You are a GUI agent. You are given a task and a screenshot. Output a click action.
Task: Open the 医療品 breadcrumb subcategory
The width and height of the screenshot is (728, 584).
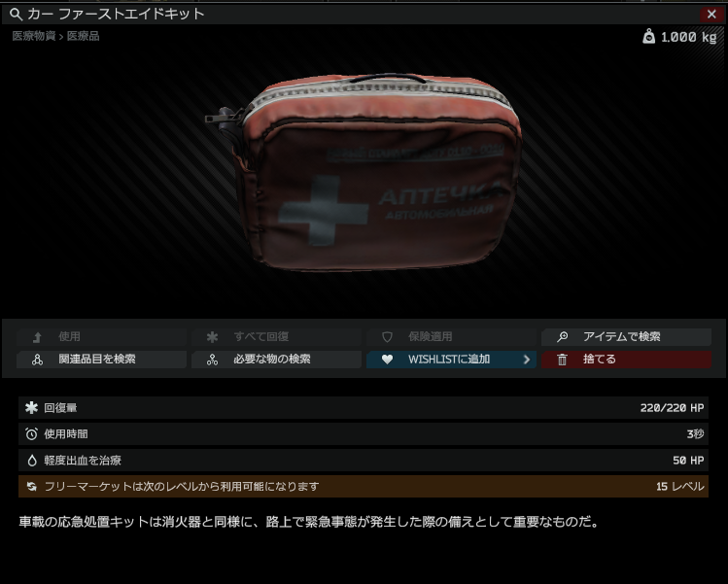(x=83, y=36)
